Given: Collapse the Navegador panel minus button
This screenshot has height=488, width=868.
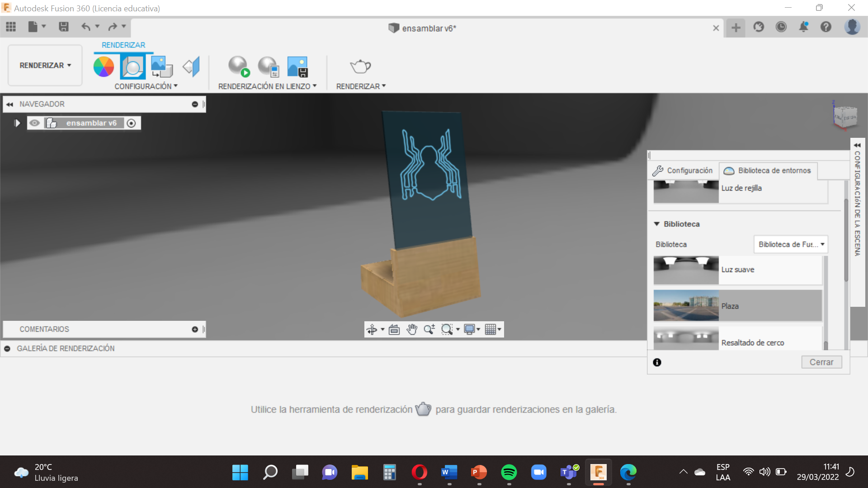Looking at the screenshot, I should [x=195, y=104].
